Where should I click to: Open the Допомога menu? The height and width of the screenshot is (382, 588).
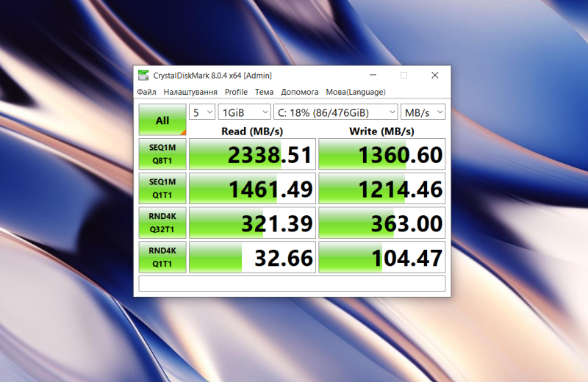pyautogui.click(x=300, y=92)
